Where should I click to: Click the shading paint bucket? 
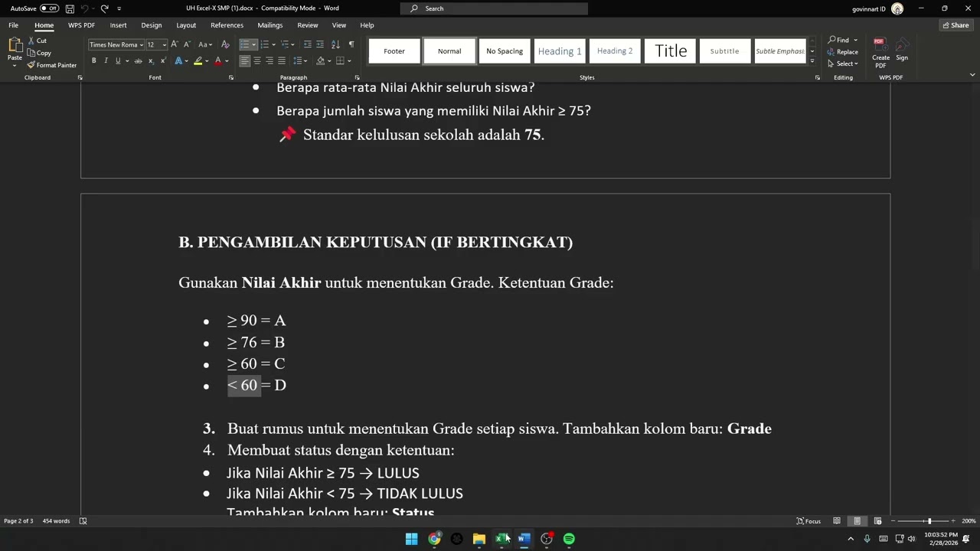point(321,60)
